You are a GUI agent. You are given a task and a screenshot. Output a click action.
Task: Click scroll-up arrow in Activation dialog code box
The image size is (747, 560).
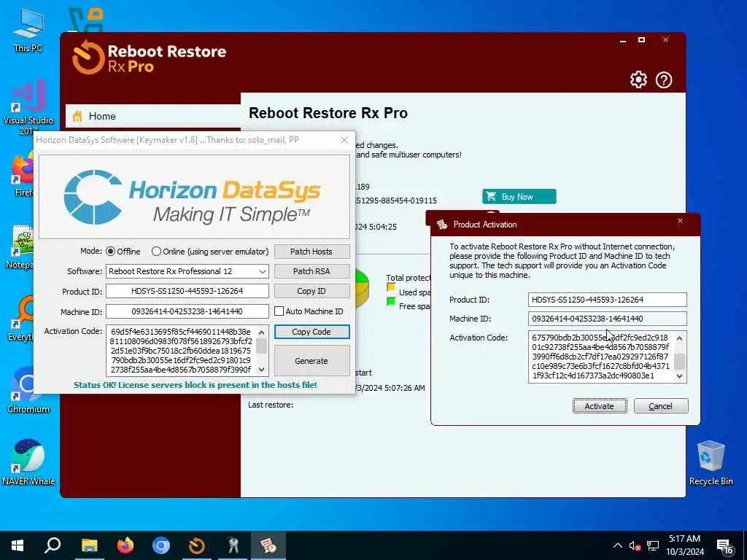(x=680, y=338)
